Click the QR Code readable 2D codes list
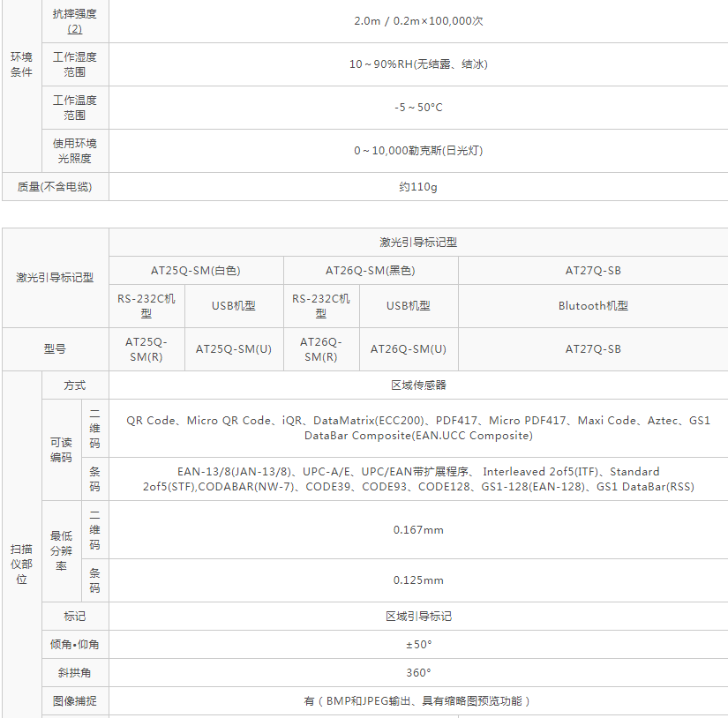 click(x=418, y=428)
